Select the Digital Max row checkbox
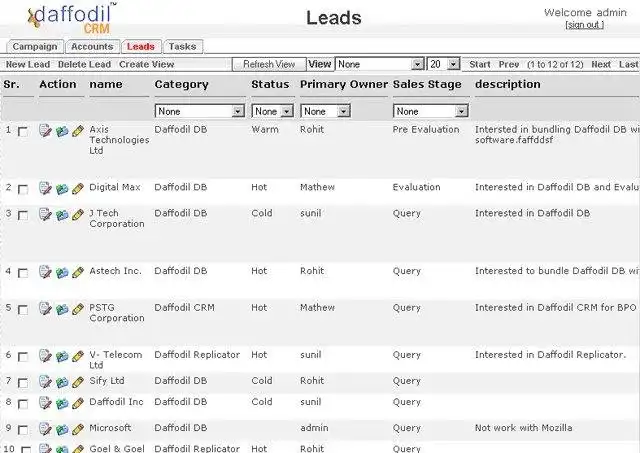This screenshot has width=640, height=453. tap(23, 190)
